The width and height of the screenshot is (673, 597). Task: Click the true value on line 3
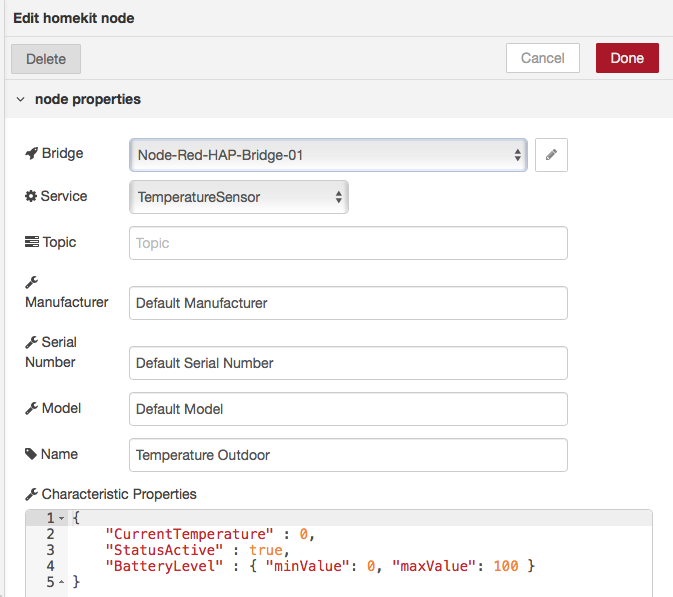pyautogui.click(x=266, y=550)
